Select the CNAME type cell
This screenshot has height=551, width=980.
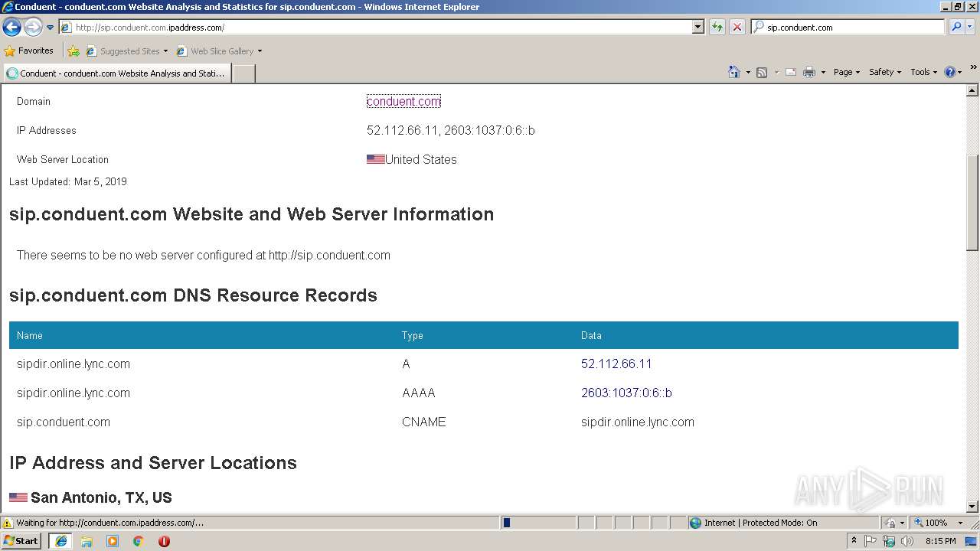coord(423,422)
